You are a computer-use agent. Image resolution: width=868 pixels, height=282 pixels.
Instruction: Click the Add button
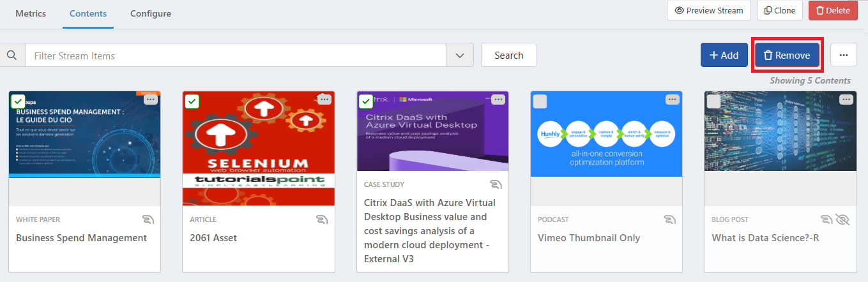pyautogui.click(x=724, y=56)
